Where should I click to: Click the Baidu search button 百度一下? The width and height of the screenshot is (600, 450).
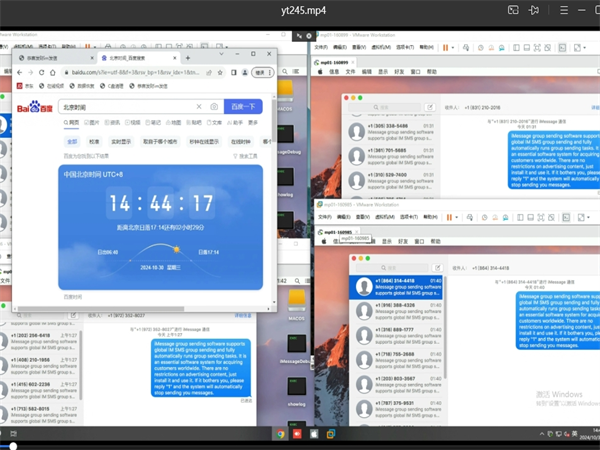click(242, 106)
